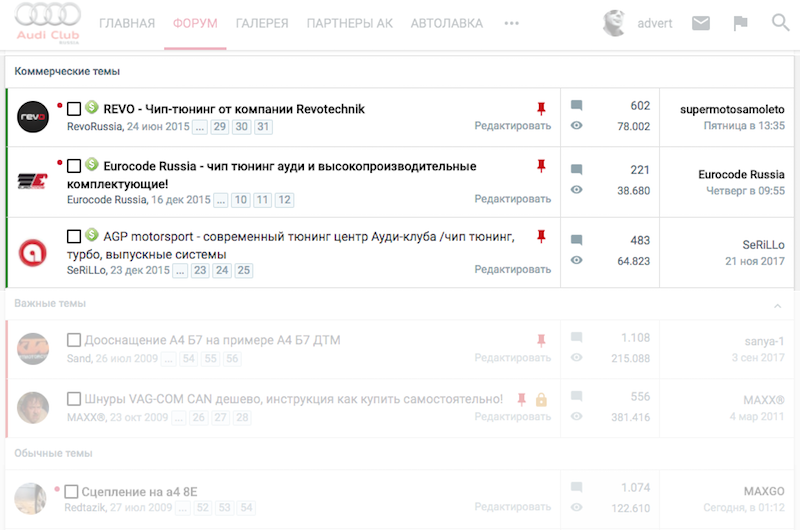This screenshot has width=800, height=530.
Task: Click the REVO thread author avatar
Action: pyautogui.click(x=33, y=117)
